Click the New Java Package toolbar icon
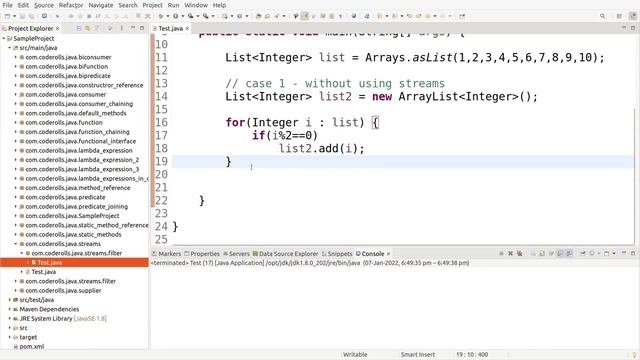The image size is (640, 360). pos(224,16)
